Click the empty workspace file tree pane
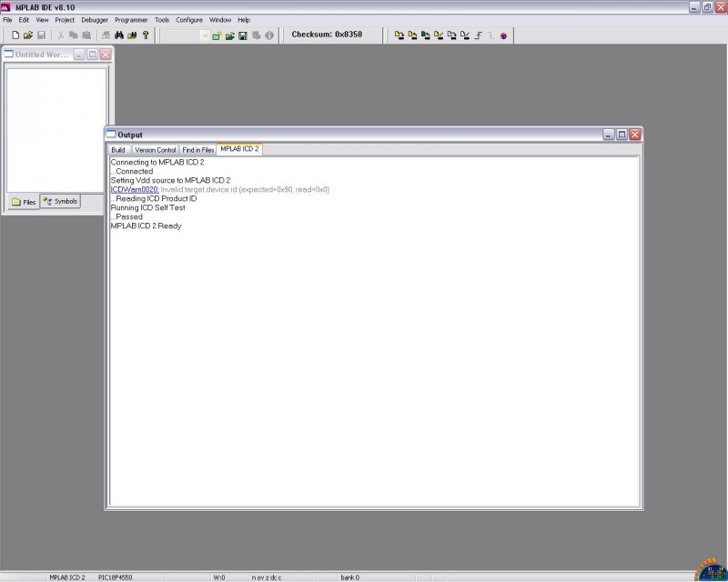The image size is (728, 582). (x=56, y=130)
